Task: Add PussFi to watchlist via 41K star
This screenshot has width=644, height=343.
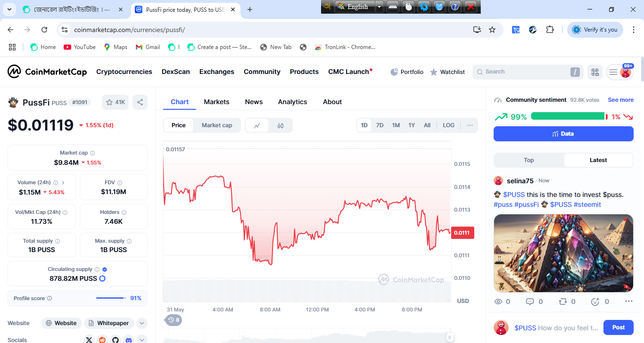Action: pyautogui.click(x=116, y=102)
